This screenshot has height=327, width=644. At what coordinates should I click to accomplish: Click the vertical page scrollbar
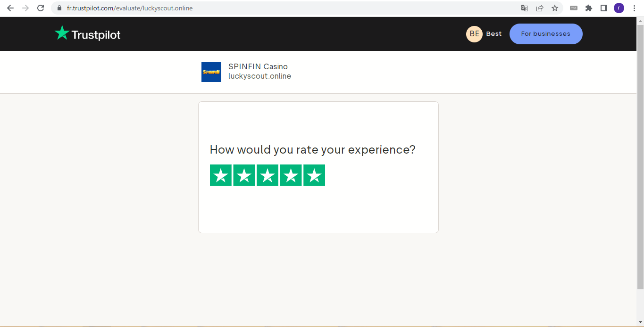click(x=640, y=157)
